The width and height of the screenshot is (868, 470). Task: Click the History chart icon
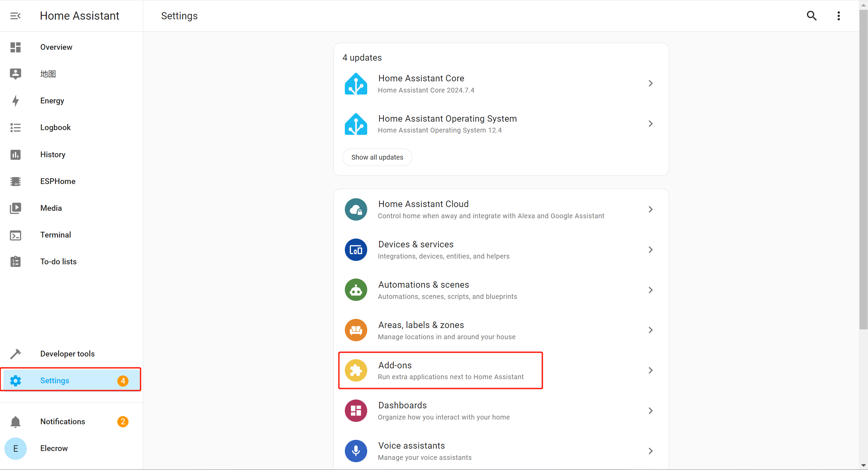(15, 155)
